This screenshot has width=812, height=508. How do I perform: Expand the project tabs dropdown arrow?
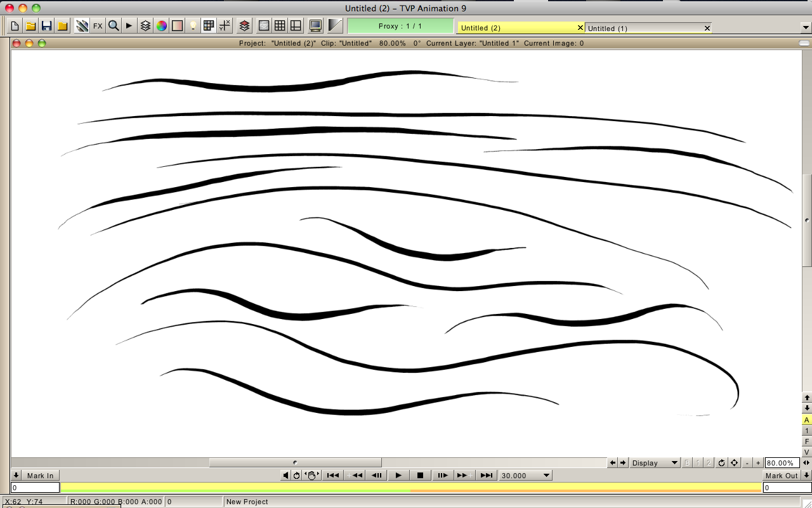click(806, 28)
